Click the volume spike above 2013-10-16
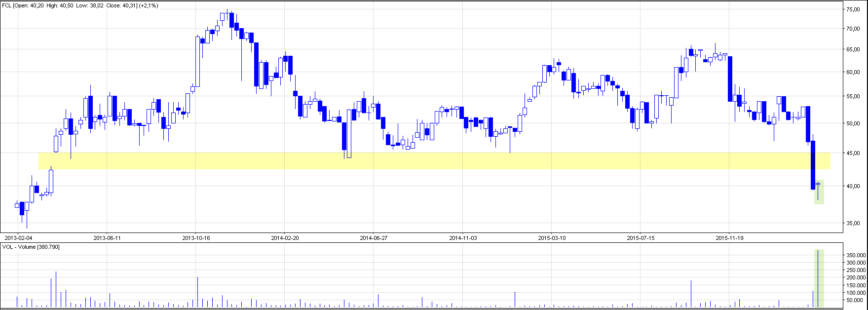The image size is (868, 310). [x=197, y=291]
